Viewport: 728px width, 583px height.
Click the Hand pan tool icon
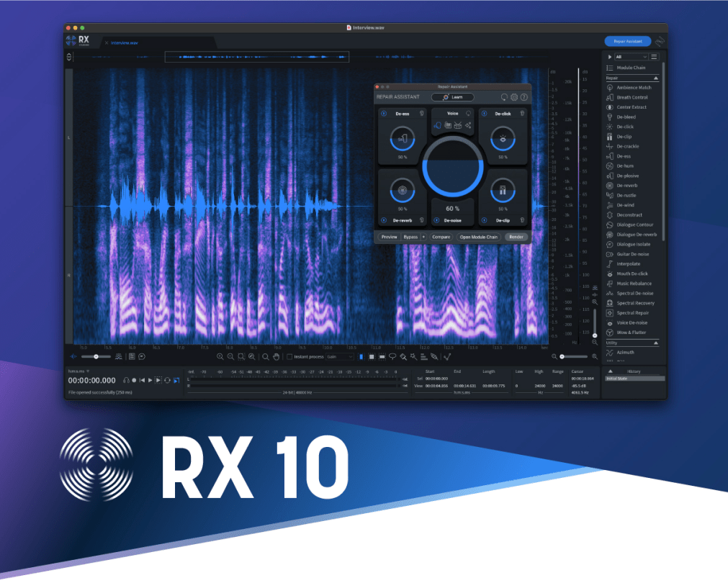(275, 356)
